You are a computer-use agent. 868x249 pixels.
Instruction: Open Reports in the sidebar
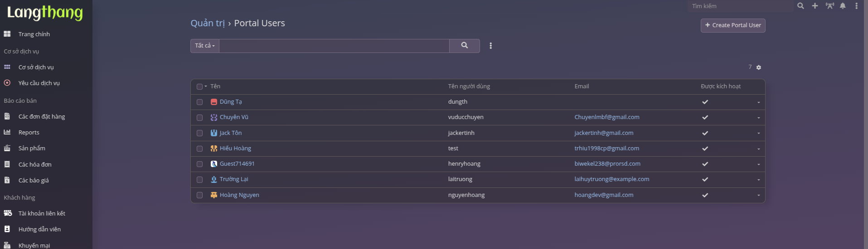[x=29, y=133]
